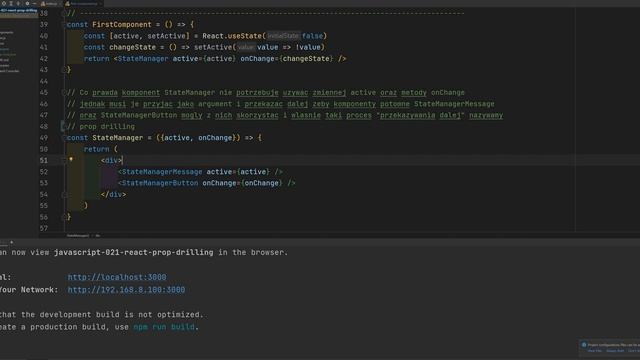The image size is (640, 360).
Task: Hide the project panel with minus icon
Action: click(34, 3)
